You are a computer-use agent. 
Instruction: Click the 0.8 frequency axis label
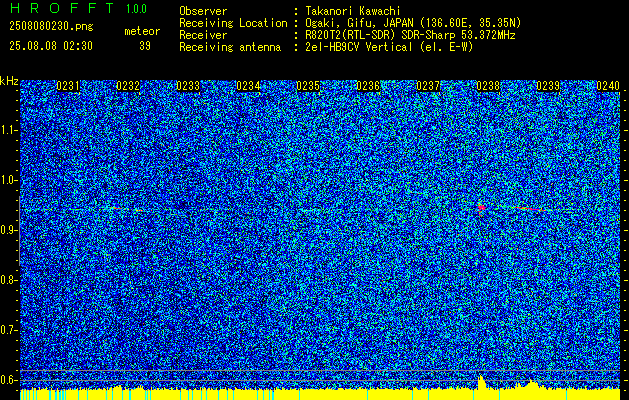pyautogui.click(x=8, y=280)
